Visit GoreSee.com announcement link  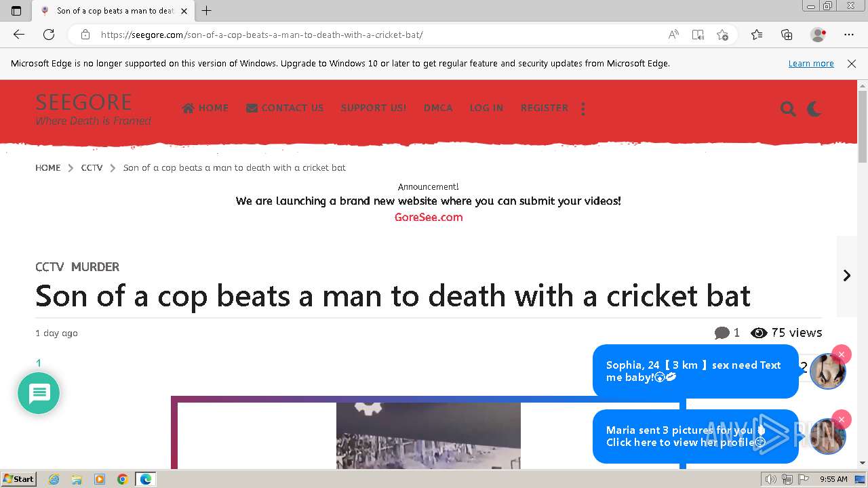429,217
